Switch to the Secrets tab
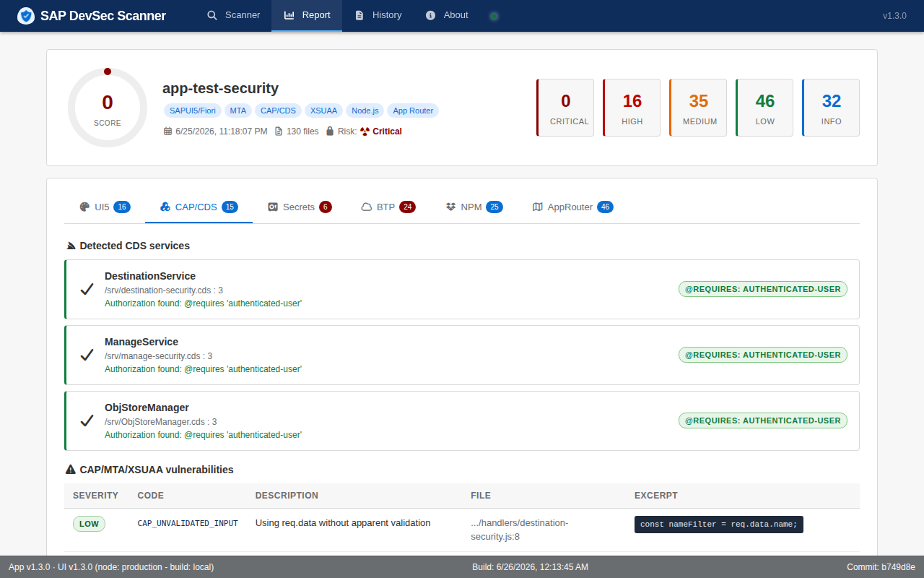The height and width of the screenshot is (578, 924). (299, 207)
